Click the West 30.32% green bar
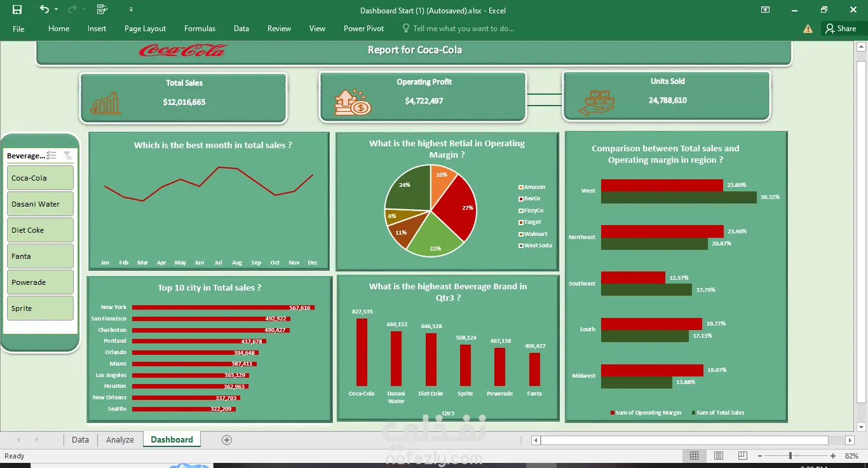The width and height of the screenshot is (868, 468). 679,197
